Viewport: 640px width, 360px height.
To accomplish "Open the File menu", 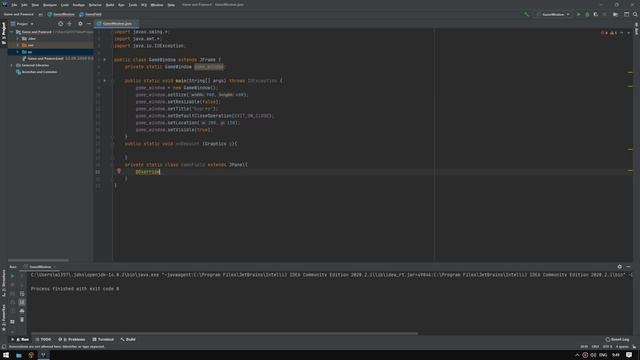I will click(x=14, y=5).
